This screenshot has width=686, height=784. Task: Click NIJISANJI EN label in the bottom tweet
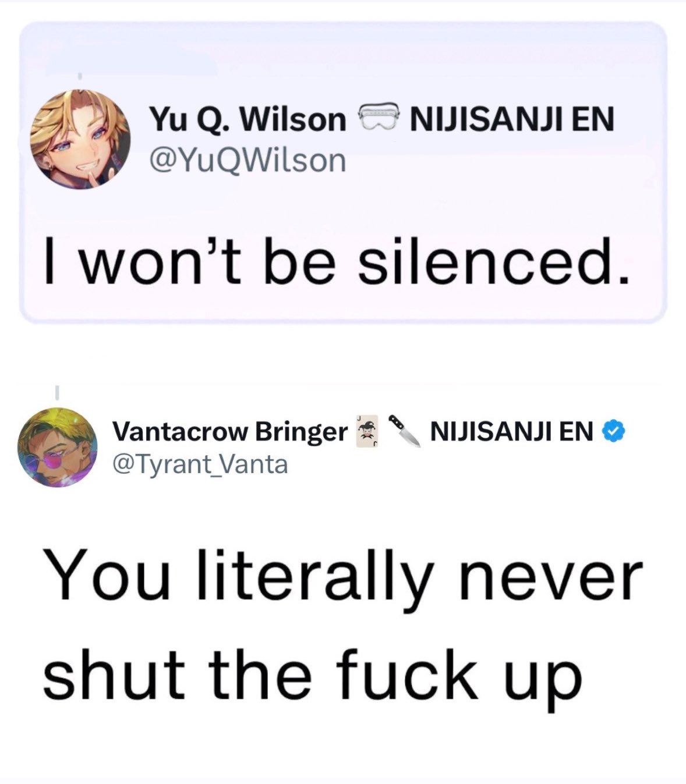tap(512, 432)
